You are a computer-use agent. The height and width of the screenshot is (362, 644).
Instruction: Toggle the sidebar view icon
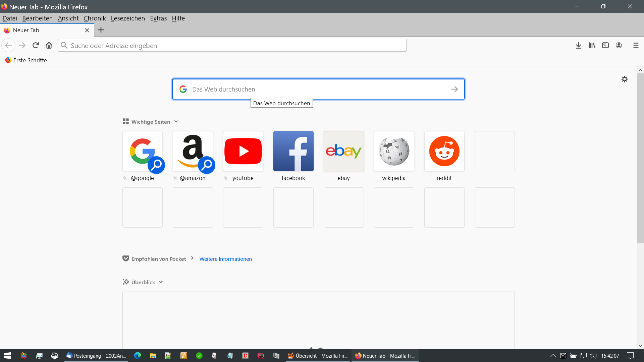605,46
